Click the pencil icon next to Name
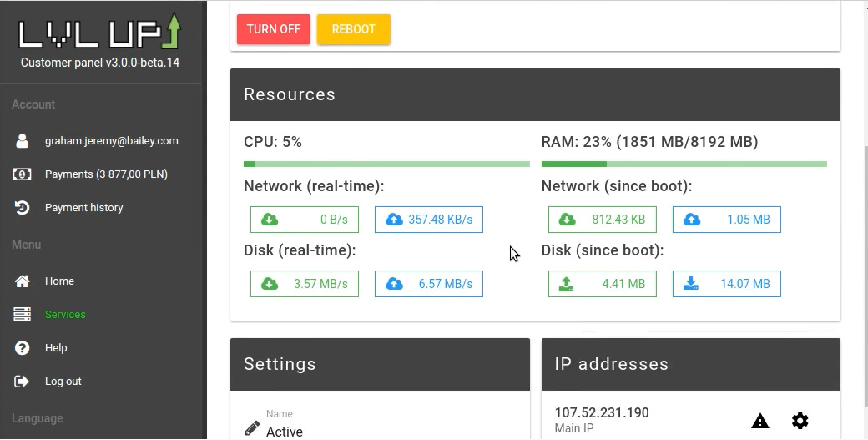The width and height of the screenshot is (868, 440). click(252, 428)
